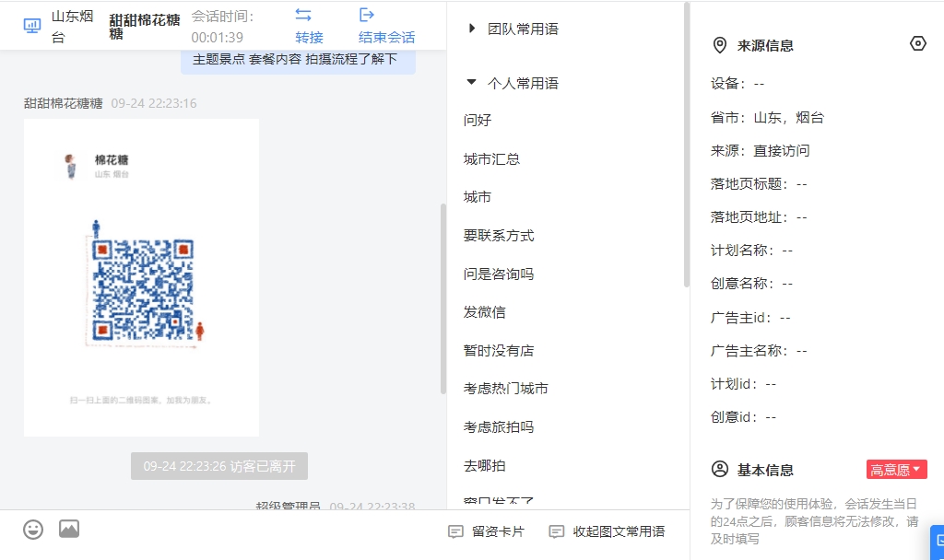Click the 结束会话 end session label
Screen dimensions: 944x560
click(386, 37)
